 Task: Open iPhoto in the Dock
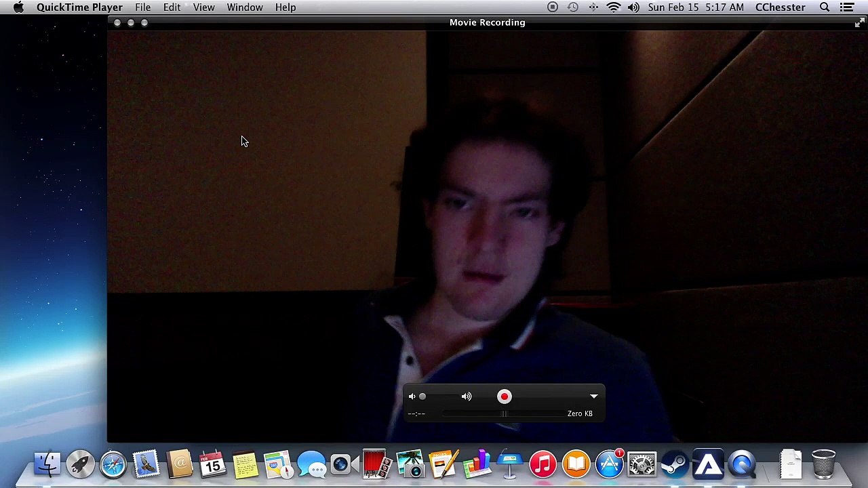tap(410, 465)
